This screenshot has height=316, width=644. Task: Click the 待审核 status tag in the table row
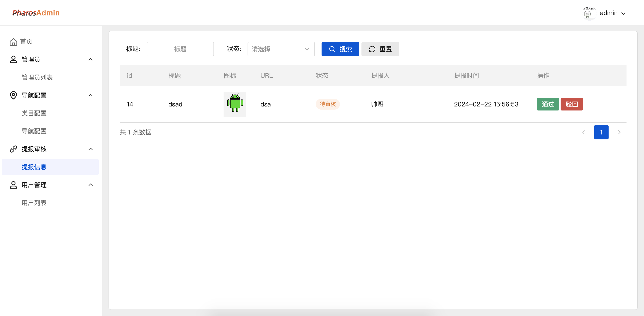[x=328, y=104]
